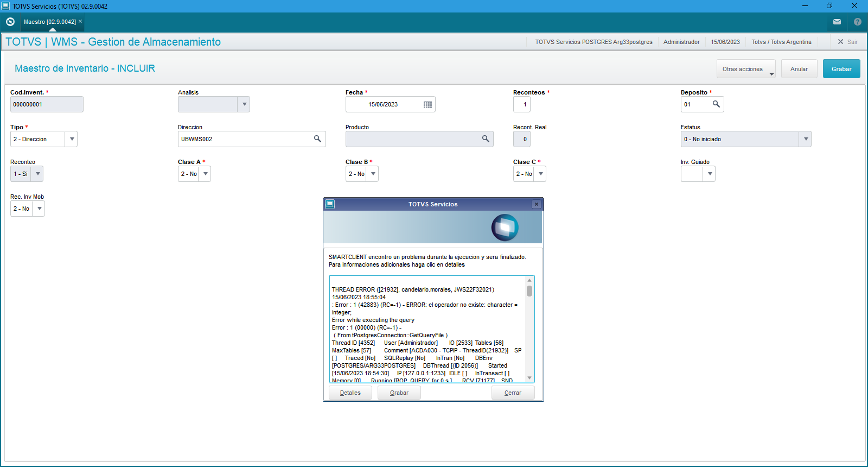Click the 15/06/2023 date in header
This screenshot has height=467, width=868.
tap(725, 42)
